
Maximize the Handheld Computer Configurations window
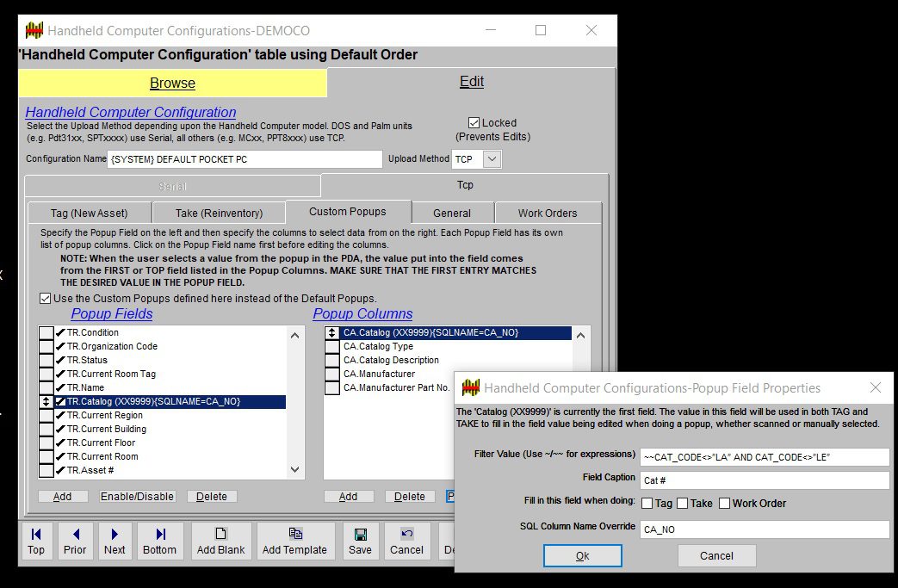tap(541, 30)
